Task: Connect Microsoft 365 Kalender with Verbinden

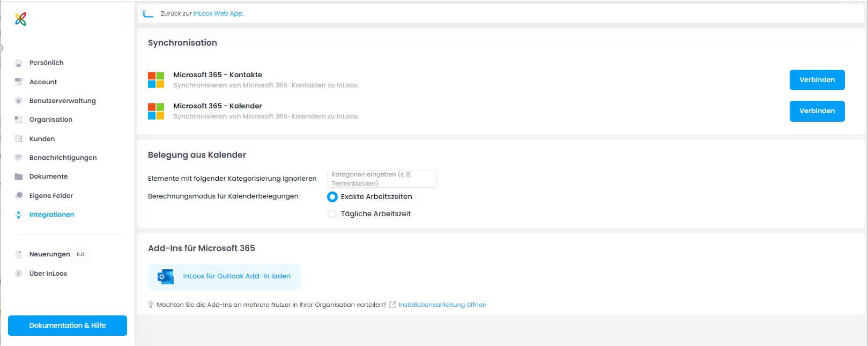Action: click(817, 111)
